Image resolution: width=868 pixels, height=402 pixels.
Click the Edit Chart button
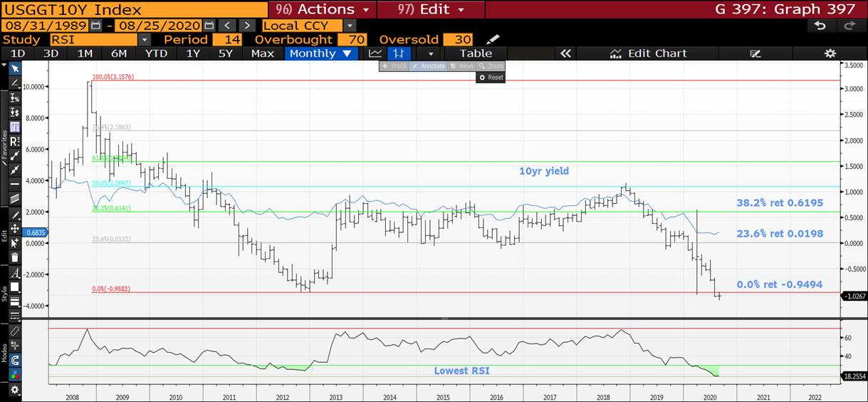coord(649,53)
